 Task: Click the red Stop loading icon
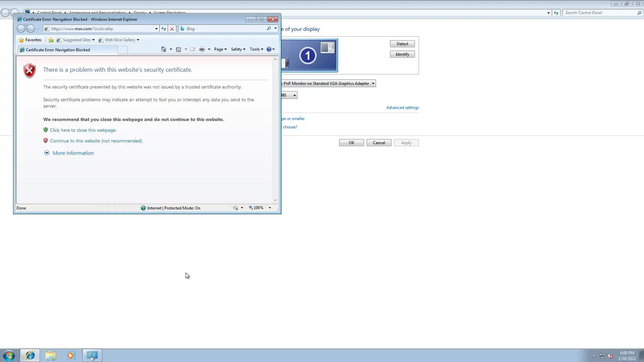pos(172,29)
